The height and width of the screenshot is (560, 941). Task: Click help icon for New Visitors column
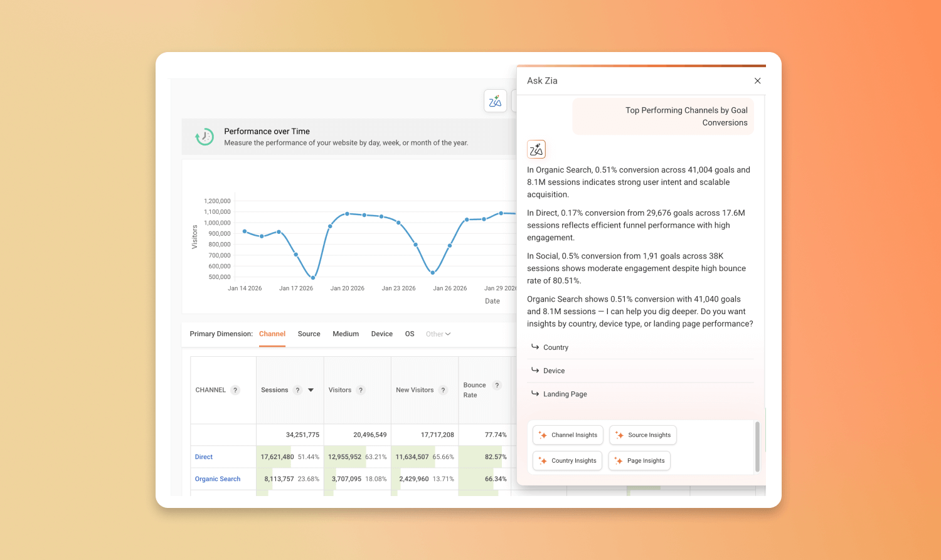coord(443,390)
